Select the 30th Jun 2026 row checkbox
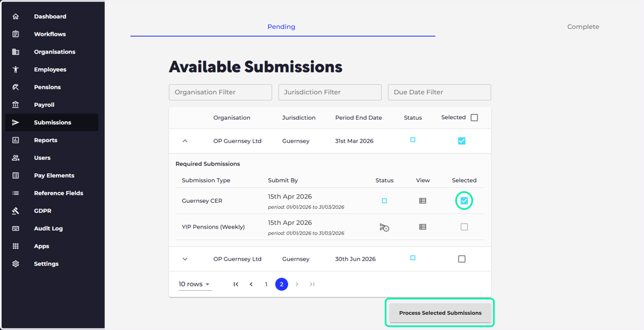This screenshot has width=644, height=330. tap(462, 259)
